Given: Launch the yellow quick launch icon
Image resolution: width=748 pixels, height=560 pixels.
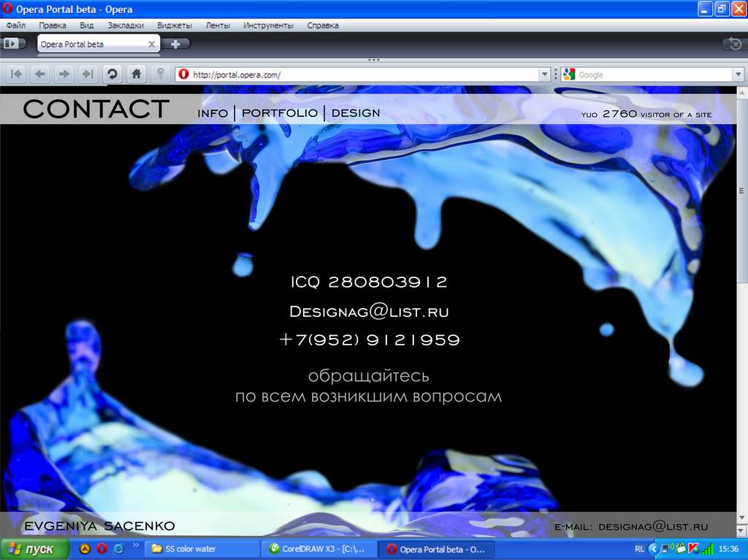Looking at the screenshot, I should (85, 549).
